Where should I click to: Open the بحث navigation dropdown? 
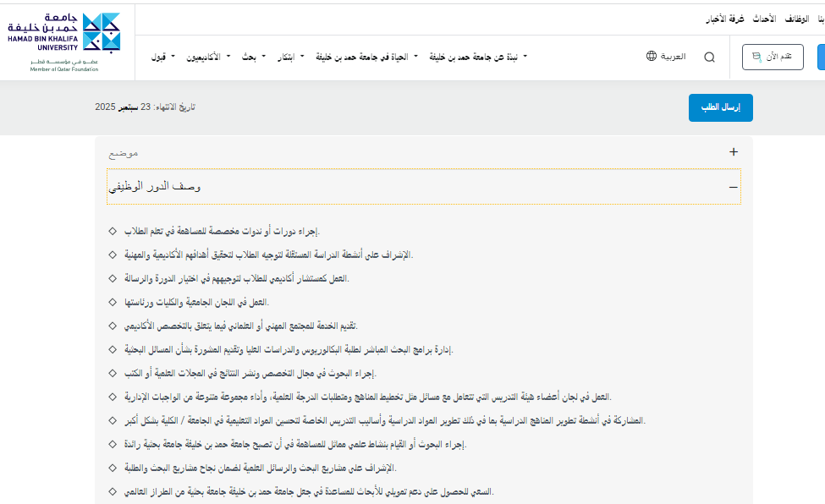[254, 57]
